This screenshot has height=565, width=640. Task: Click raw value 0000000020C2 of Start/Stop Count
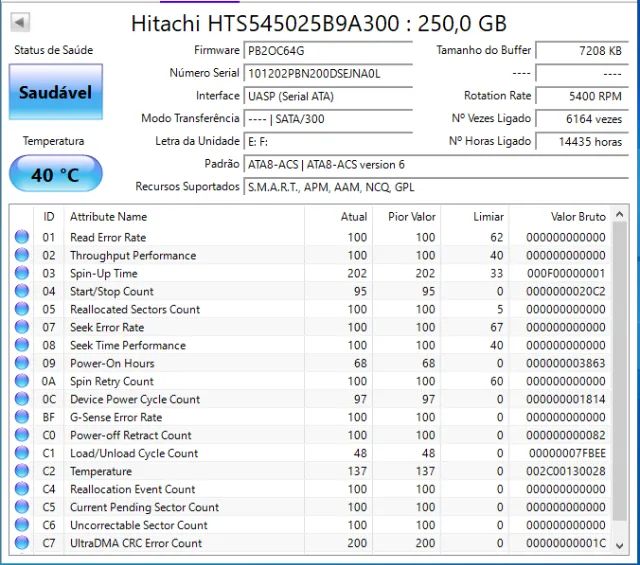[x=566, y=291]
